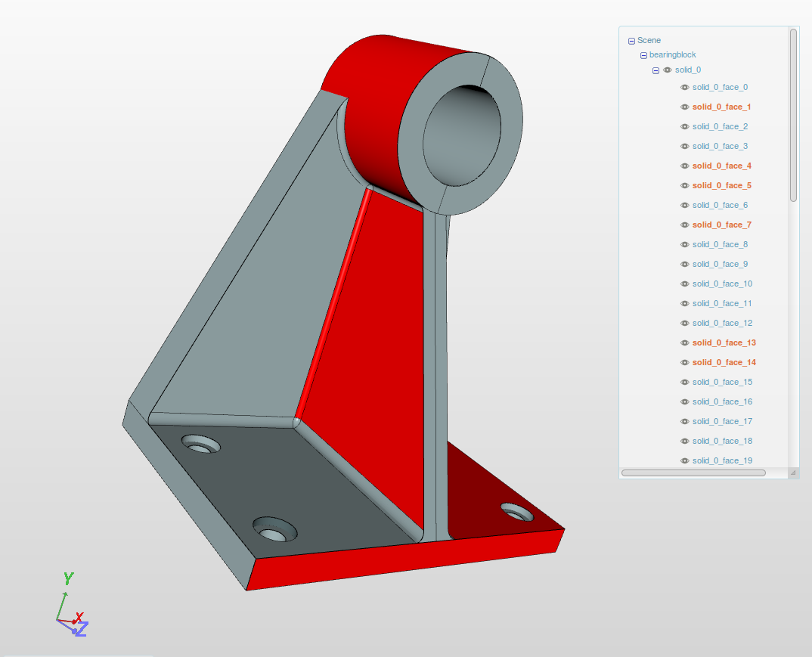Select highlighted solid_0_face_1 label
Image resolution: width=812 pixels, height=657 pixels.
point(721,107)
